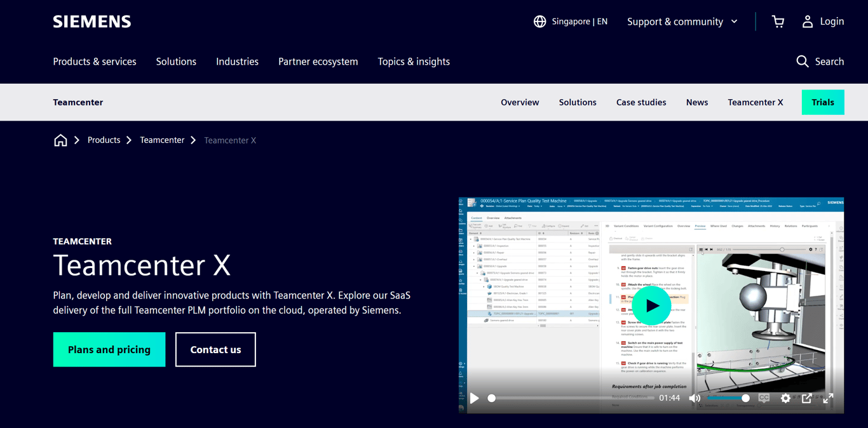Open the Case studies tab
Image resolution: width=868 pixels, height=428 pixels.
[x=641, y=102]
